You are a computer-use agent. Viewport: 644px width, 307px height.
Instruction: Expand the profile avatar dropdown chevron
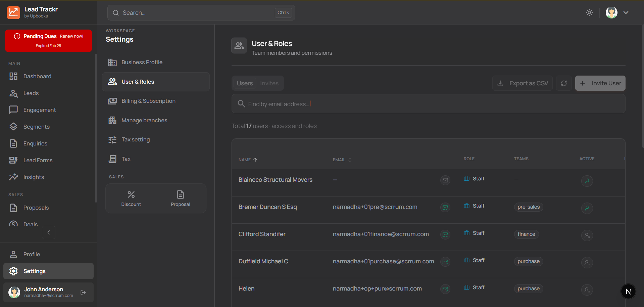click(626, 12)
